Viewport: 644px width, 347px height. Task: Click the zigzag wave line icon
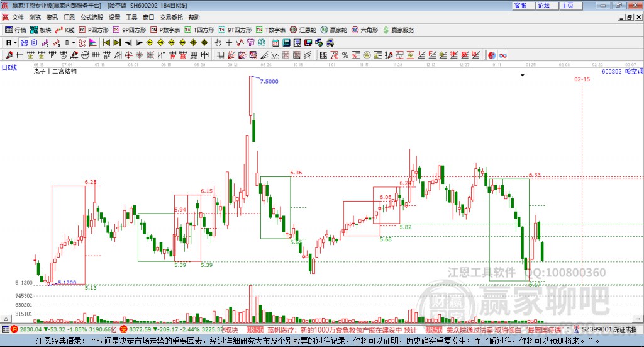[x=275, y=55]
